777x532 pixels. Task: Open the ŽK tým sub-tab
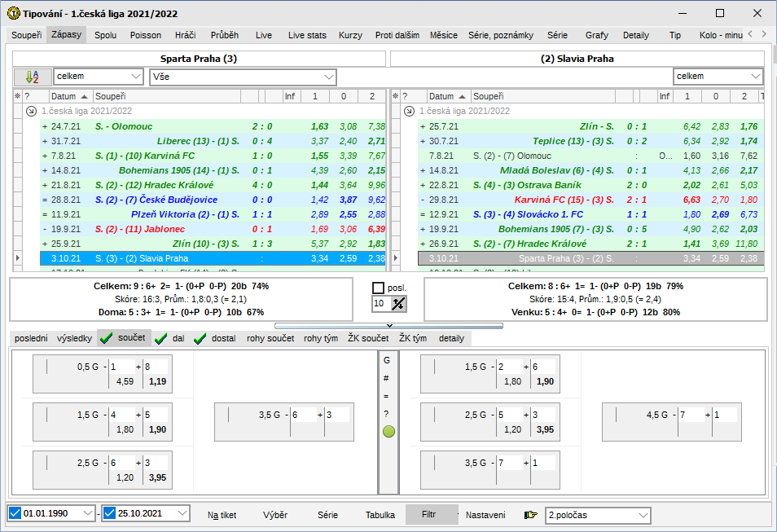tap(413, 338)
